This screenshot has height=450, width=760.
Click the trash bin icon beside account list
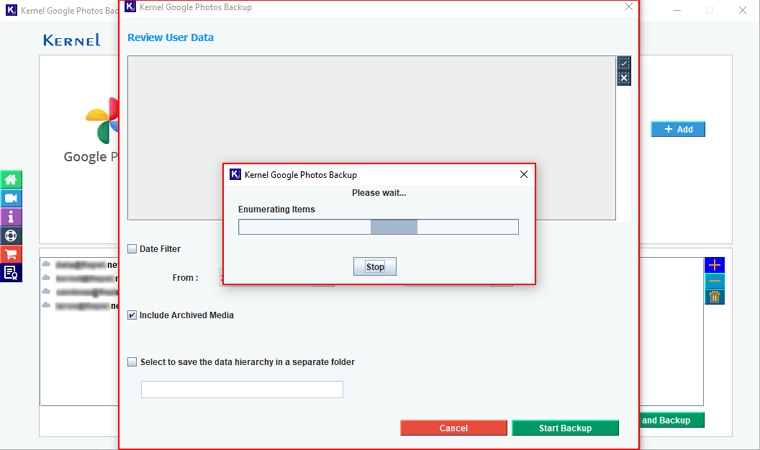point(714,297)
